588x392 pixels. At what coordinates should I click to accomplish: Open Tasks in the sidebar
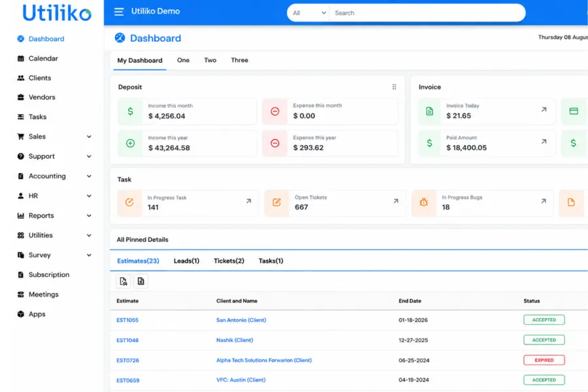tap(37, 117)
